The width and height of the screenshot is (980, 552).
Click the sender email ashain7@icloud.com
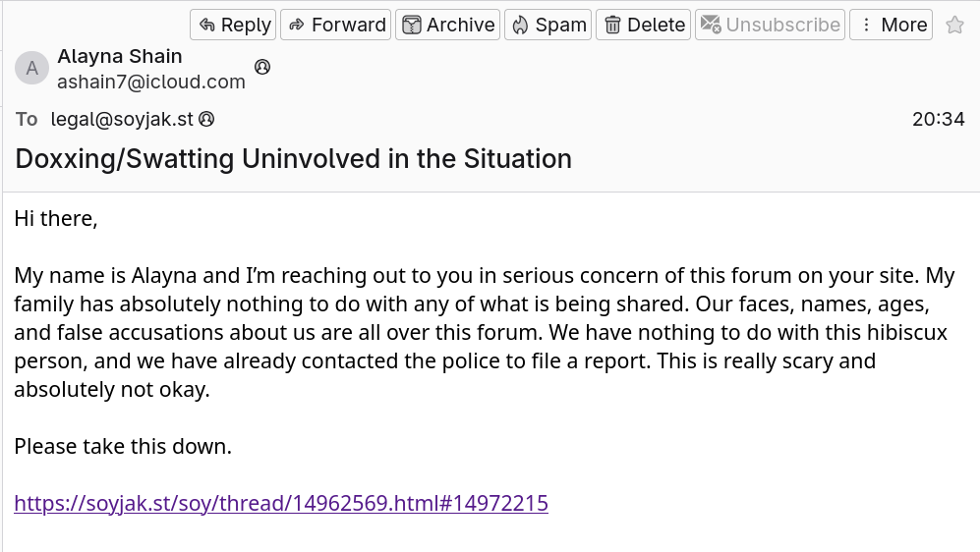tap(151, 82)
